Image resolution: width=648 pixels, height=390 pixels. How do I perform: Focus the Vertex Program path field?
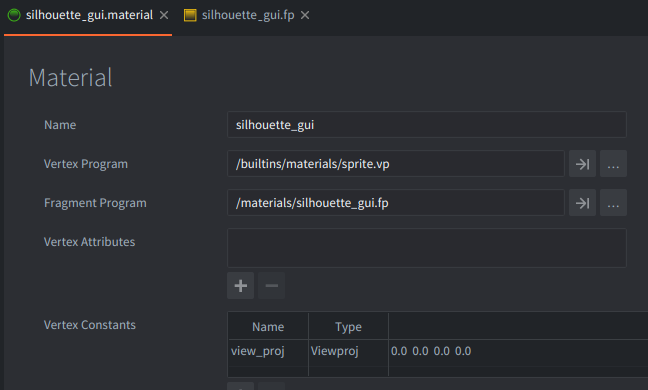pos(396,164)
